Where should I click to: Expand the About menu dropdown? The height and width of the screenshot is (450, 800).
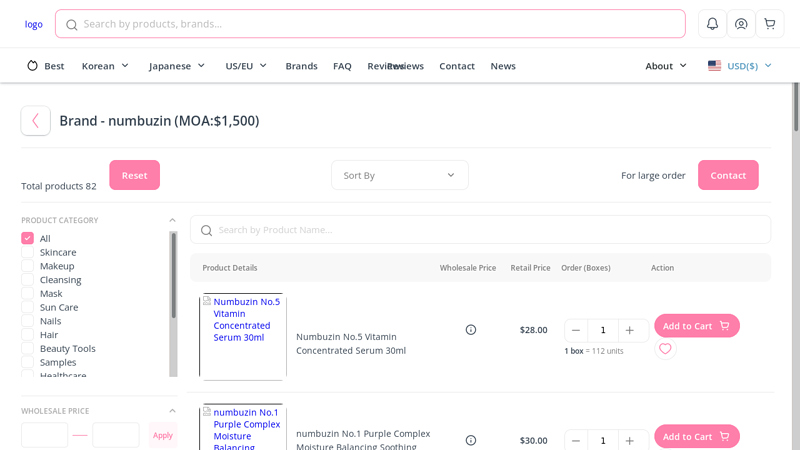tap(666, 66)
